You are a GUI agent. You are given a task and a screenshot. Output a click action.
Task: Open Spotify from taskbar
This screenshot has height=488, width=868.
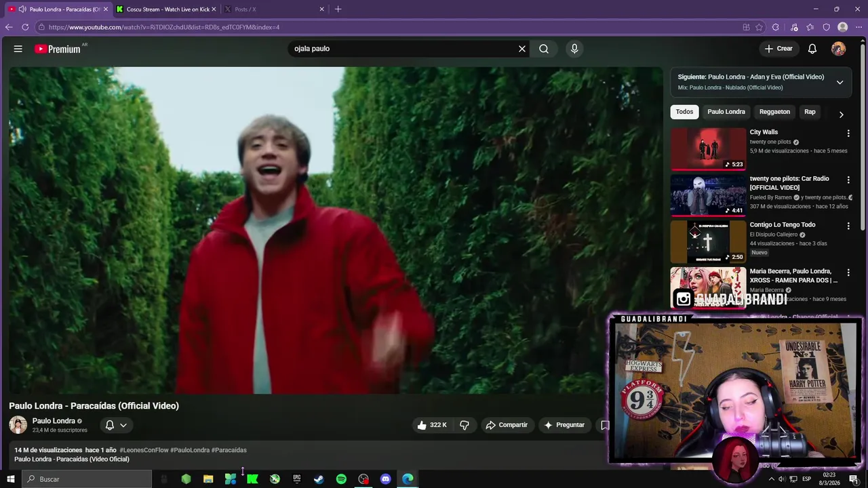341,479
